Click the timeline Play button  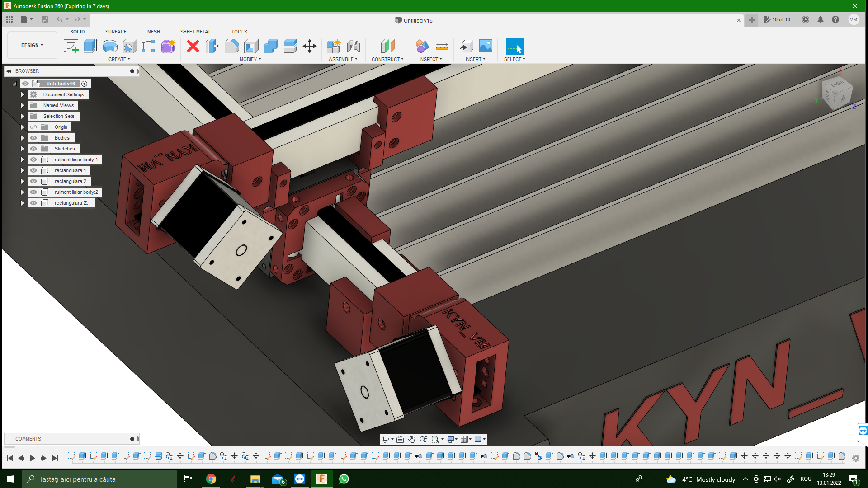32,458
